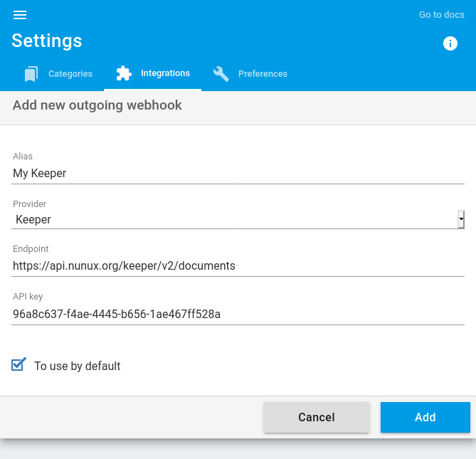The image size is (476, 459).
Task: Switch to the Categories tab
Action: pos(58,74)
